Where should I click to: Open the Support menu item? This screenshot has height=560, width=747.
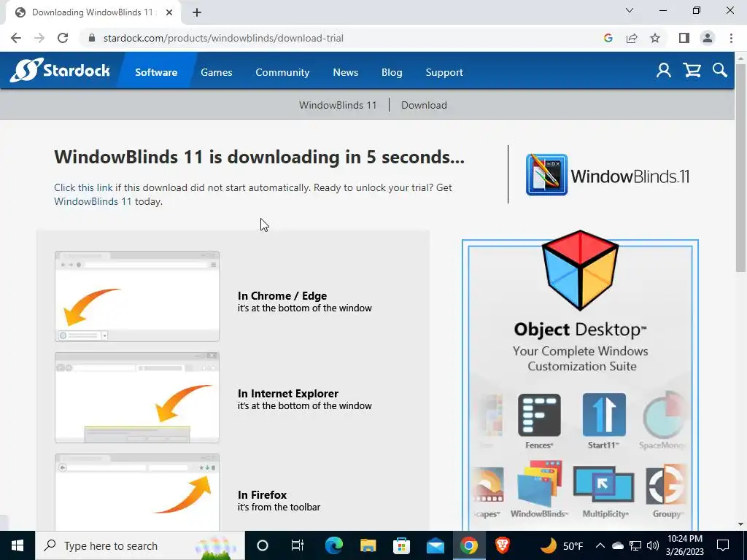444,72
